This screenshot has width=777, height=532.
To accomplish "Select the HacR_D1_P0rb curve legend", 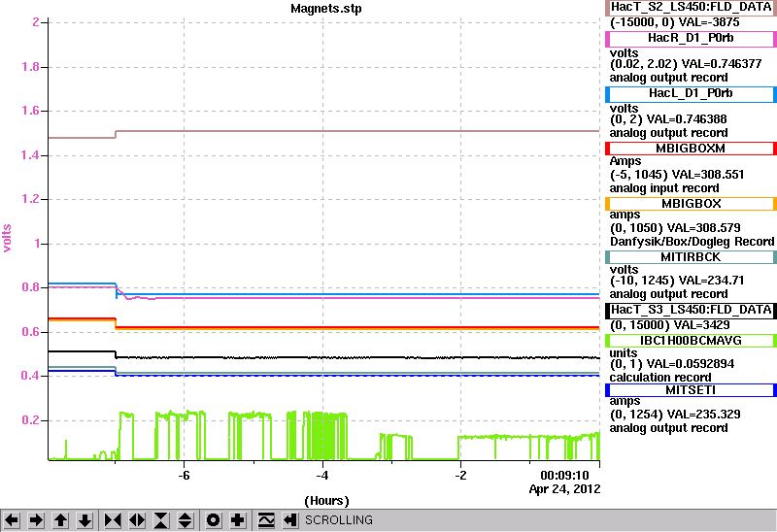I will point(691,38).
